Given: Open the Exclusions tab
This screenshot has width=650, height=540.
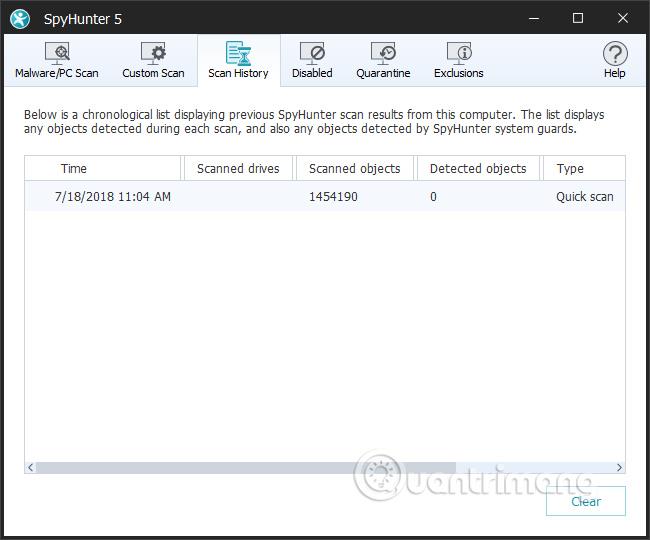Looking at the screenshot, I should point(458,61).
